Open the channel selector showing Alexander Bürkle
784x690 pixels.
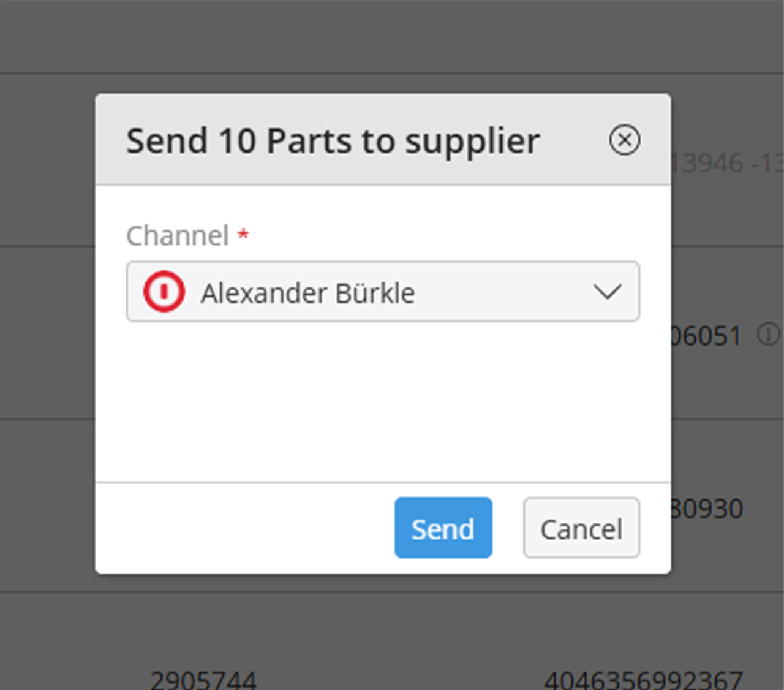383,292
